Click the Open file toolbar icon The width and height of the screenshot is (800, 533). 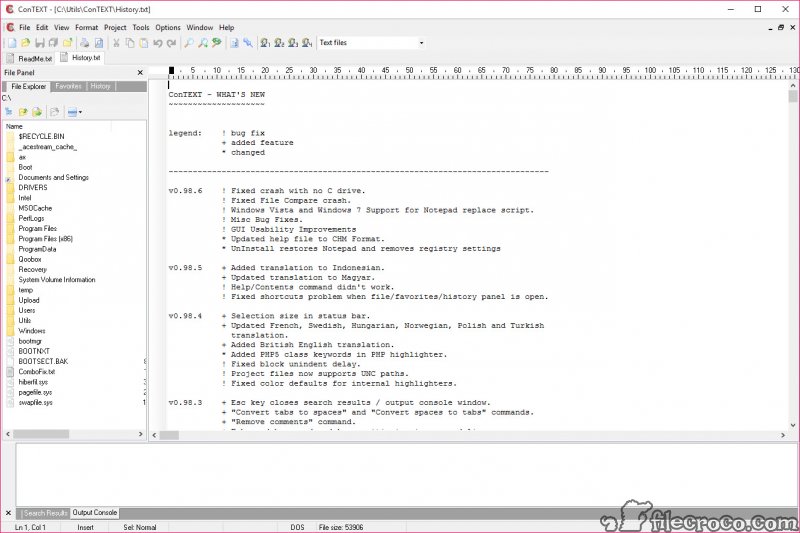tap(26, 43)
